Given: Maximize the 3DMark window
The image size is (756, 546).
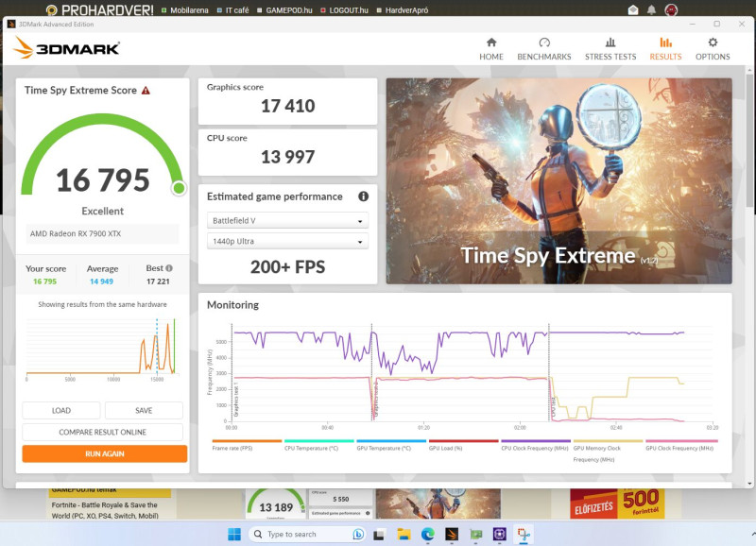Looking at the screenshot, I should (717, 24).
